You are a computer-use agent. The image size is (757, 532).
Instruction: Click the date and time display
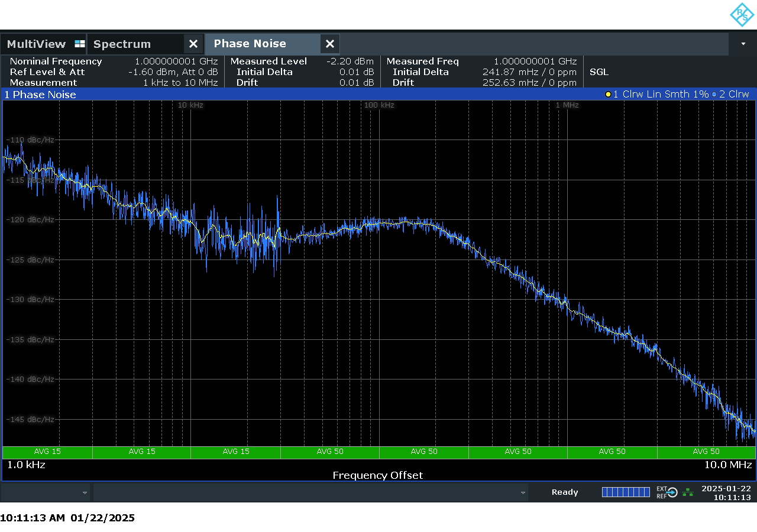point(726,492)
